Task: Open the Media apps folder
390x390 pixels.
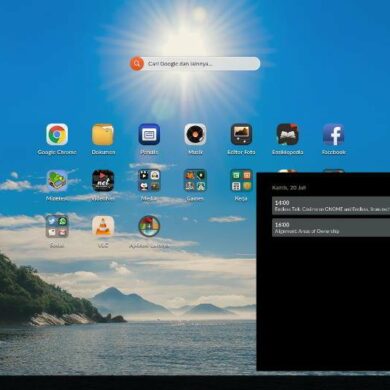Action: 149,181
